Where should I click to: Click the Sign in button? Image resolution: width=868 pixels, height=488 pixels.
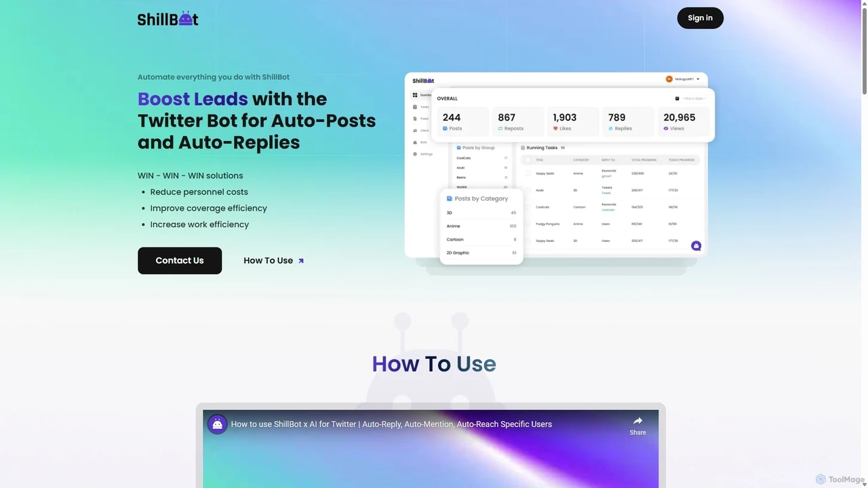click(700, 18)
